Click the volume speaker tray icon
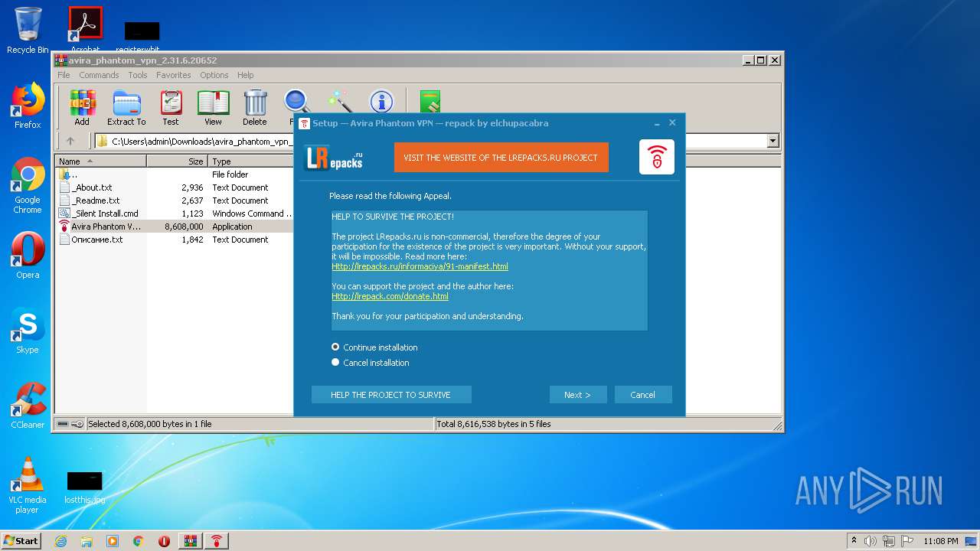 871,541
